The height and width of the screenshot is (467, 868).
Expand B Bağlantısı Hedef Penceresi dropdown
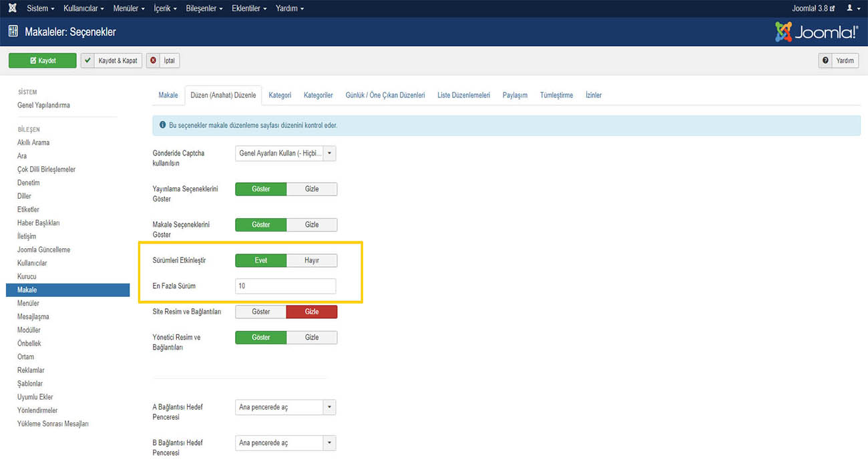coord(286,443)
